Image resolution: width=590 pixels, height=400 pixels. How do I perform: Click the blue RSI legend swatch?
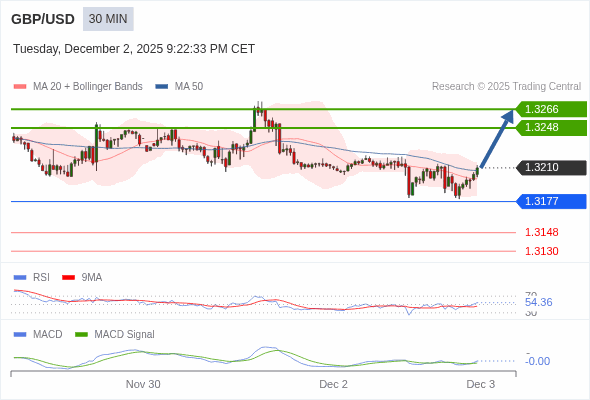tap(20, 278)
